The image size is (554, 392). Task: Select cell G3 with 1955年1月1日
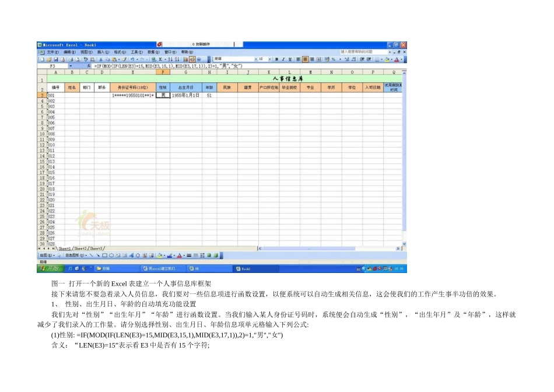click(186, 95)
